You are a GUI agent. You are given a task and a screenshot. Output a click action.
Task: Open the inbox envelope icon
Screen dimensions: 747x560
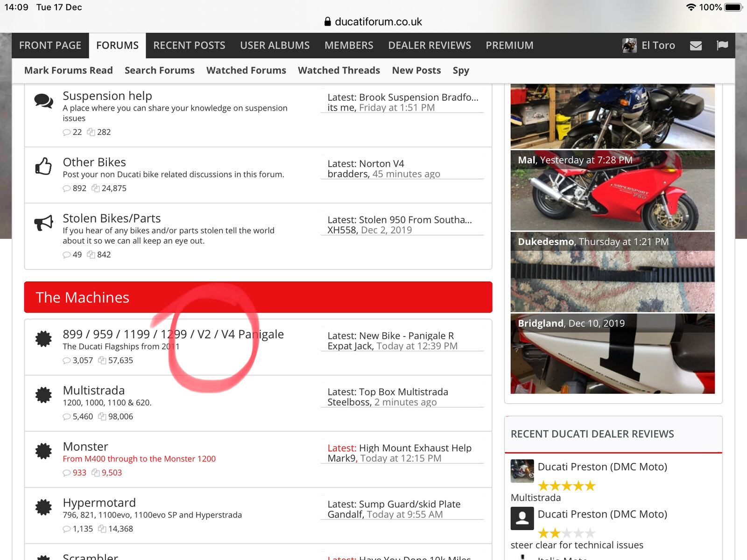[696, 46]
